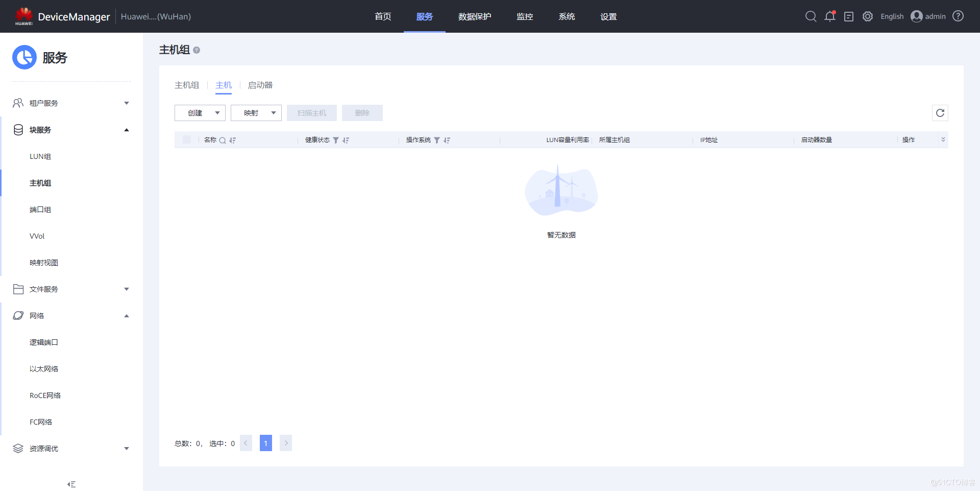This screenshot has height=491, width=980.
Task: Expand the 租户服务 menu section
Action: coord(71,103)
